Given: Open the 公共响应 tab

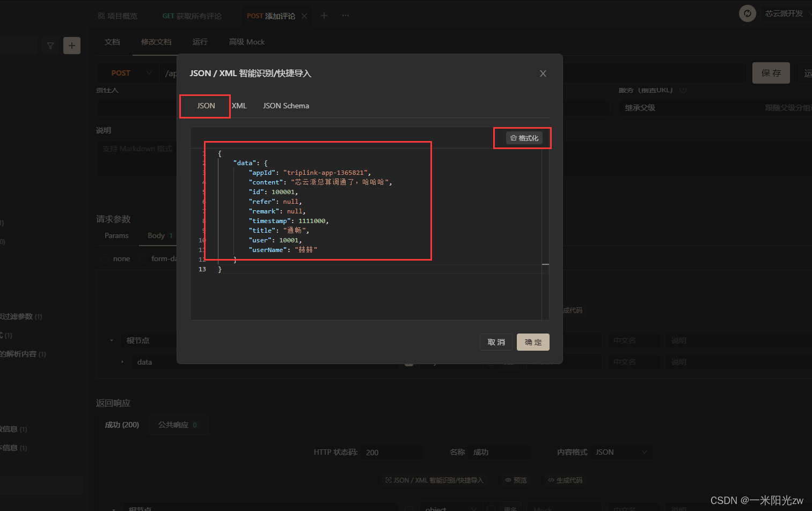Looking at the screenshot, I should click(178, 425).
